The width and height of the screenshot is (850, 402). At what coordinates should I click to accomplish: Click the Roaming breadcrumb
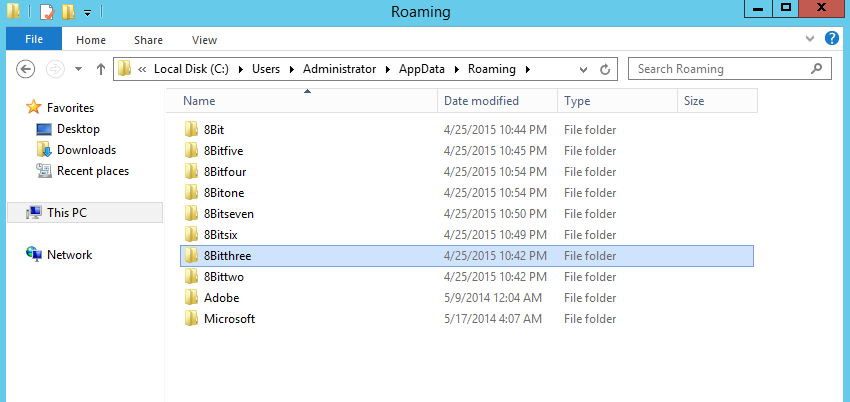tap(492, 69)
